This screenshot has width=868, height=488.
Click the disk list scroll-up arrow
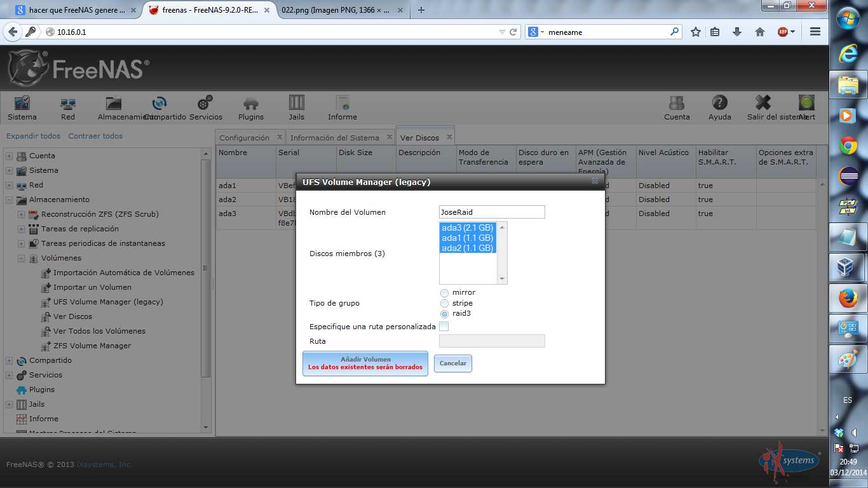pos(503,227)
